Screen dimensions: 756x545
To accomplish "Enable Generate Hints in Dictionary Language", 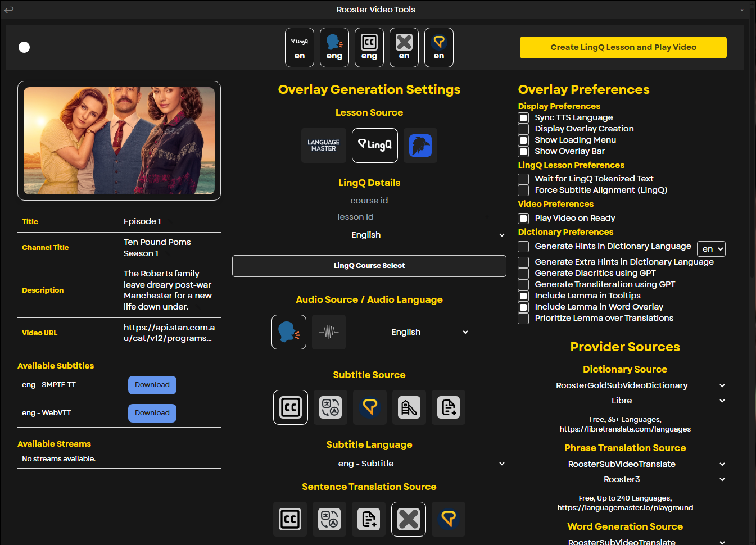I will pyautogui.click(x=523, y=247).
